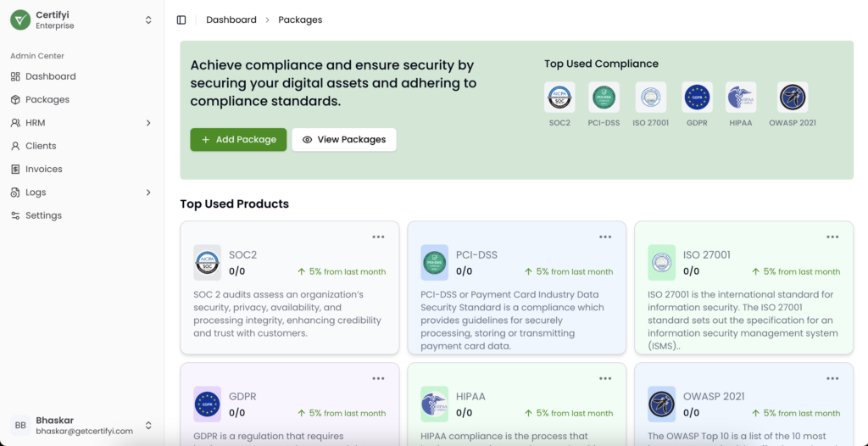Click the Certifyi logo icon
This screenshot has width=868, height=446.
coord(20,20)
